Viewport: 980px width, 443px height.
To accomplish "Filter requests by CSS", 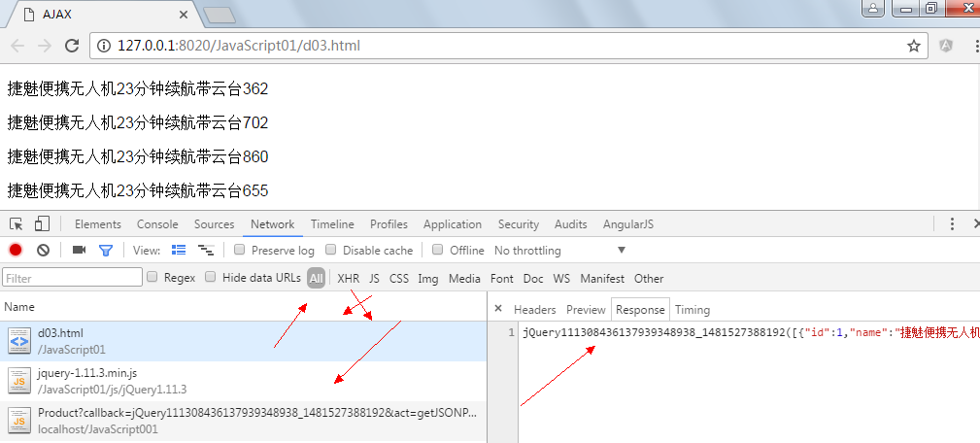I will pos(399,278).
